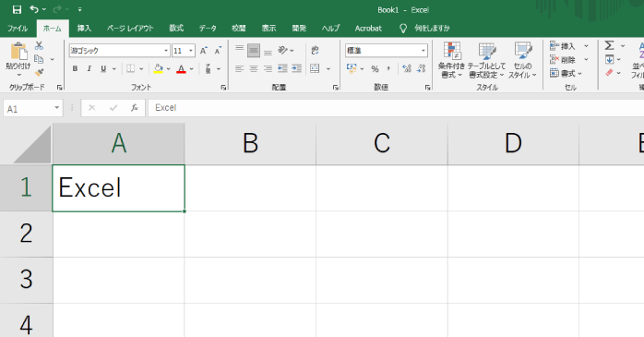Open 条件付き書式 conditional formatting
The width and height of the screenshot is (644, 337).
[x=451, y=60]
